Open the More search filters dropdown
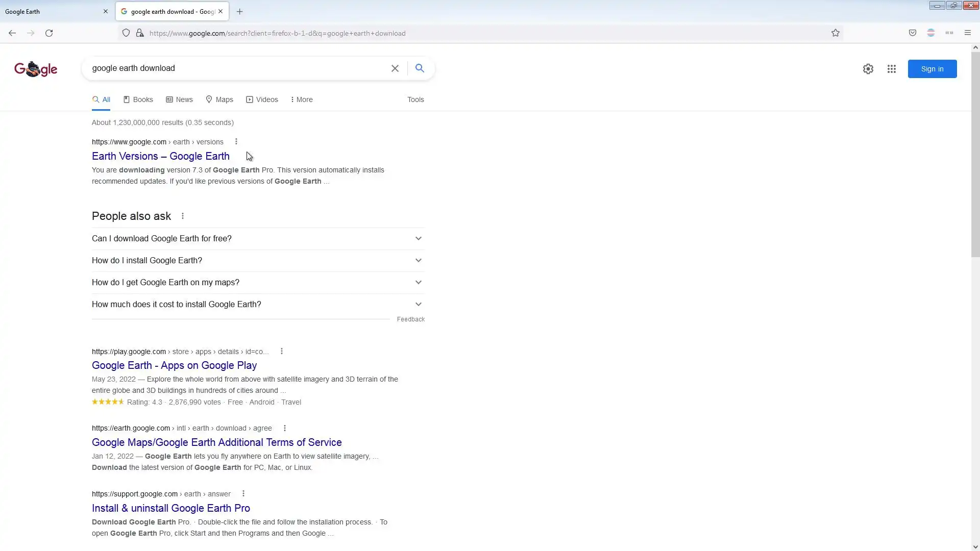Image resolution: width=980 pixels, height=551 pixels. tap(302, 99)
